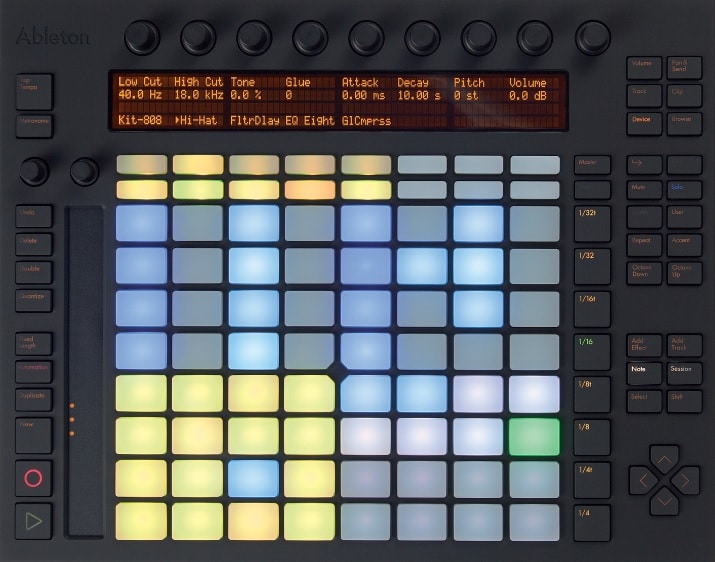The width and height of the screenshot is (715, 562).
Task: Click the Octave Up button
Action: click(684, 273)
